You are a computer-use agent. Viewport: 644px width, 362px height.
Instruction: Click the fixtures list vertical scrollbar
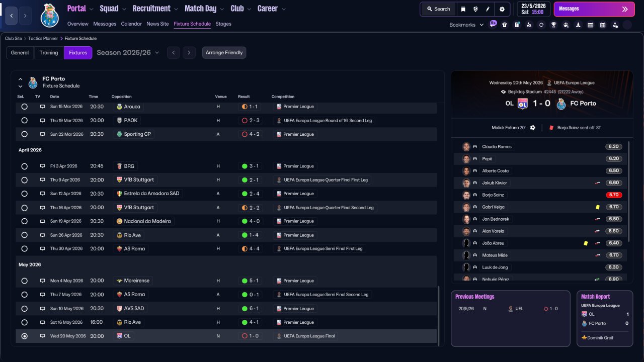(x=439, y=316)
